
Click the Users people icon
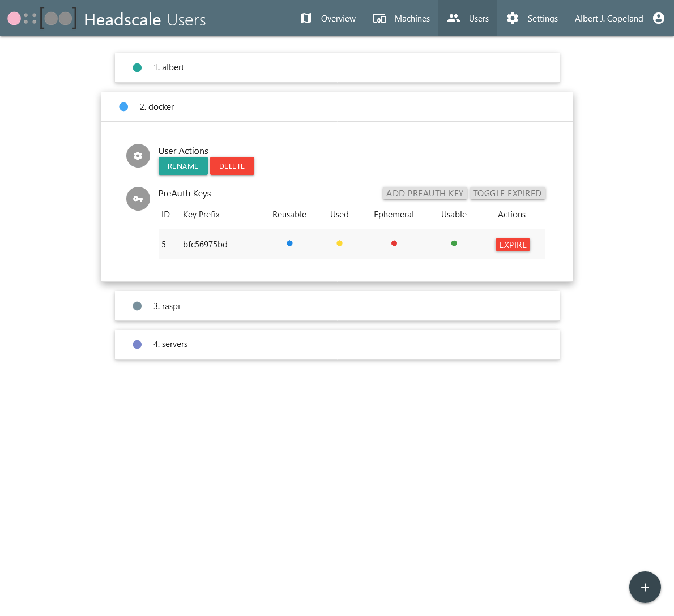[453, 18]
